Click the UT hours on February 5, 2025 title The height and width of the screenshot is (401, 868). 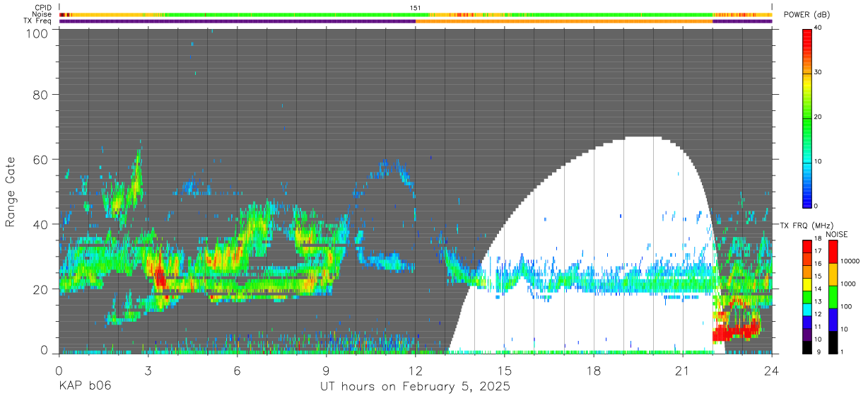coord(416,387)
